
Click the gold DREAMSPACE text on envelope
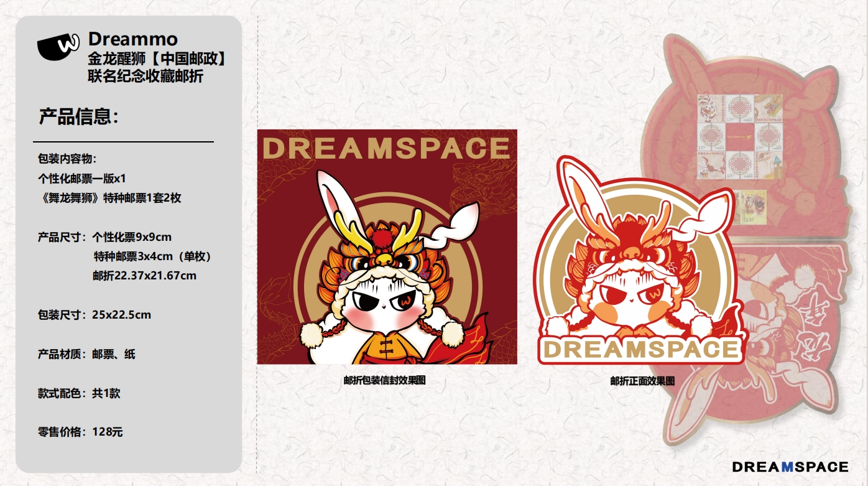tap(386, 149)
